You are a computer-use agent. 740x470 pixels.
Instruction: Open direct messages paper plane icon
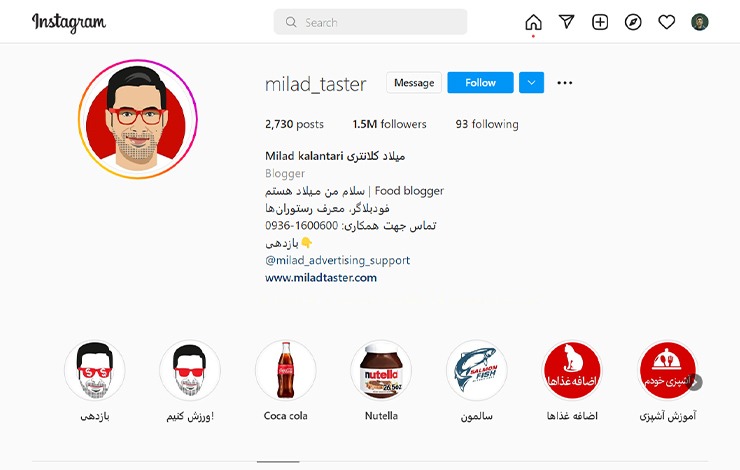pyautogui.click(x=566, y=22)
